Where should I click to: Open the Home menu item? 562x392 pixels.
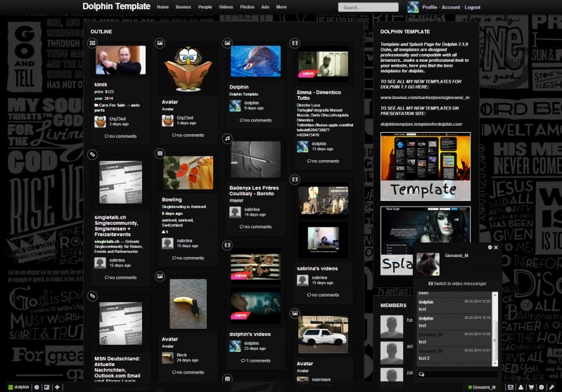162,7
